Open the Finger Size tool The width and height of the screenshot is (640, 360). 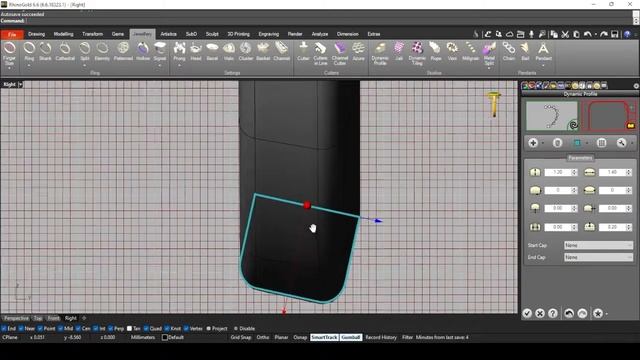point(9,53)
